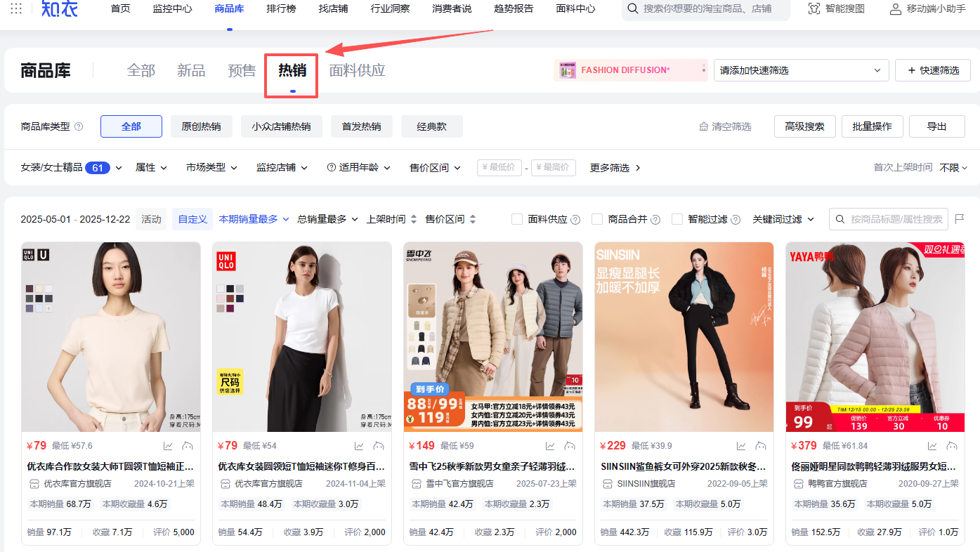980x552 pixels.
Task: Open trend chart icon for 优衣库合作款女装大师T恤
Action: [x=168, y=445]
